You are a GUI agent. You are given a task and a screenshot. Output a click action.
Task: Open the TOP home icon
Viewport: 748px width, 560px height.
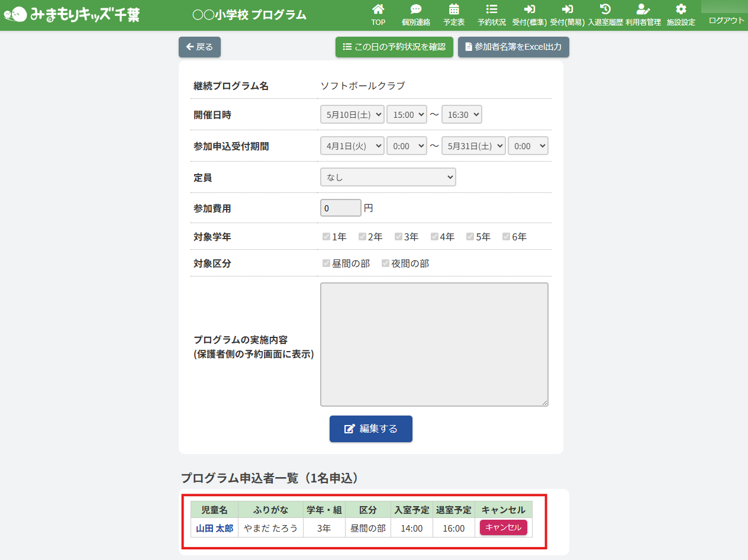(x=378, y=9)
